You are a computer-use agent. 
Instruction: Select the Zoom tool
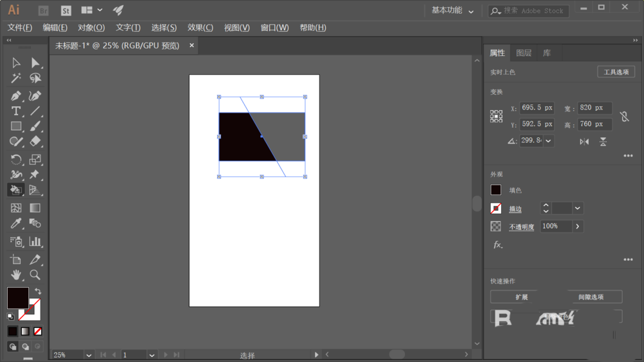[x=35, y=275]
